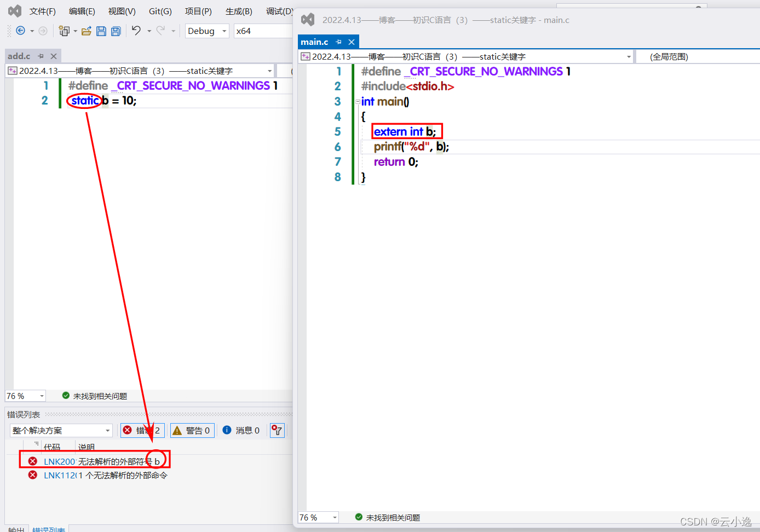760x532 pixels.
Task: Click the #include<stdio.h> line in main.c
Action: [x=407, y=86]
